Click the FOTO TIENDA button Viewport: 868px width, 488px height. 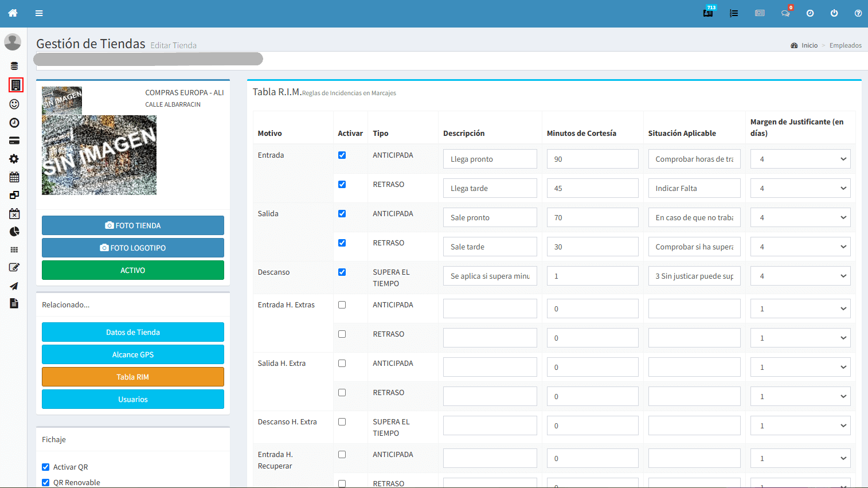pos(133,225)
